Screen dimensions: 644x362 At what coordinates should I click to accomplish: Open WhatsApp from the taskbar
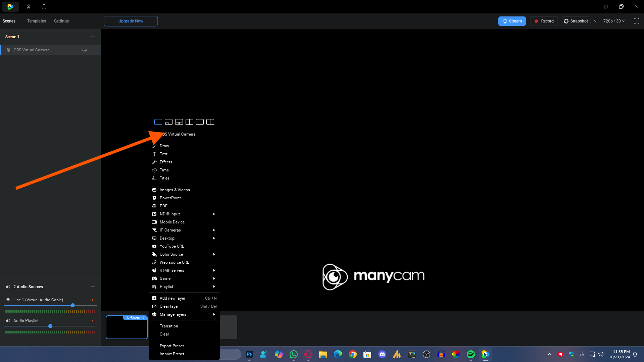point(294,354)
